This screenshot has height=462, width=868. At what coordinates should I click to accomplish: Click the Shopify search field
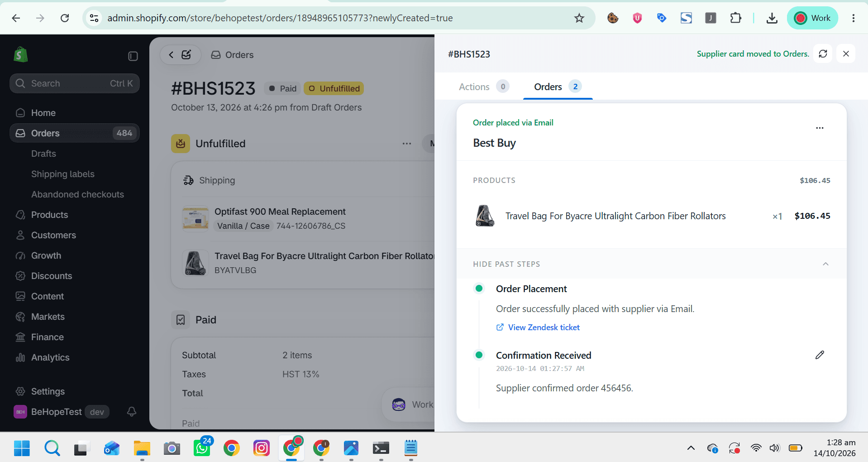pyautogui.click(x=75, y=83)
